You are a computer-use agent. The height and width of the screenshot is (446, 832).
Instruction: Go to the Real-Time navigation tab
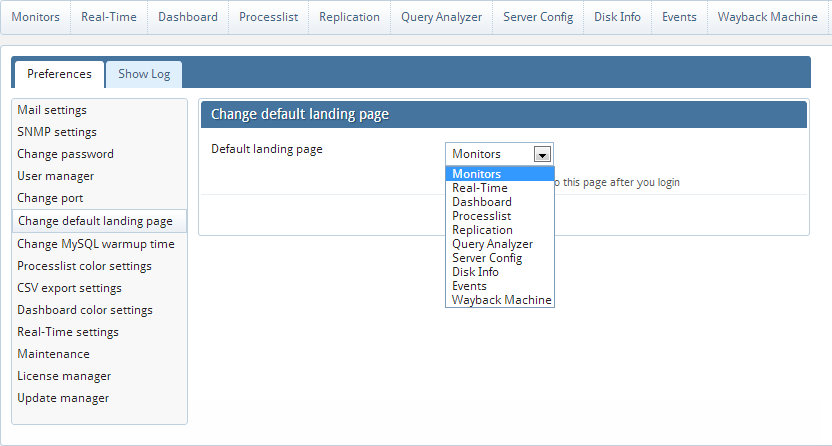[109, 17]
